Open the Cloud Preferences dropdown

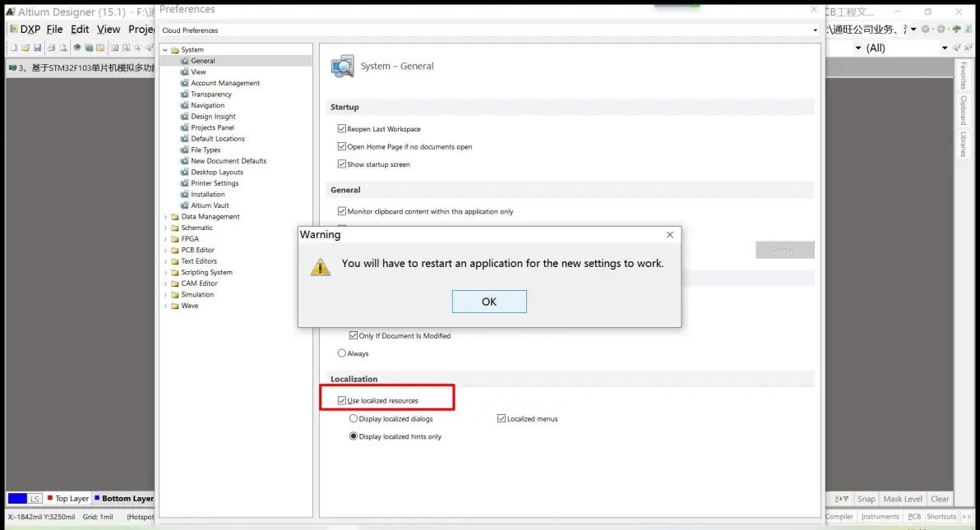tap(815, 30)
